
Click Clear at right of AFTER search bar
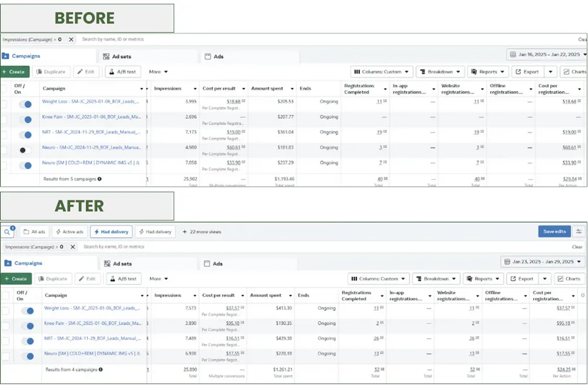pyautogui.click(x=578, y=247)
